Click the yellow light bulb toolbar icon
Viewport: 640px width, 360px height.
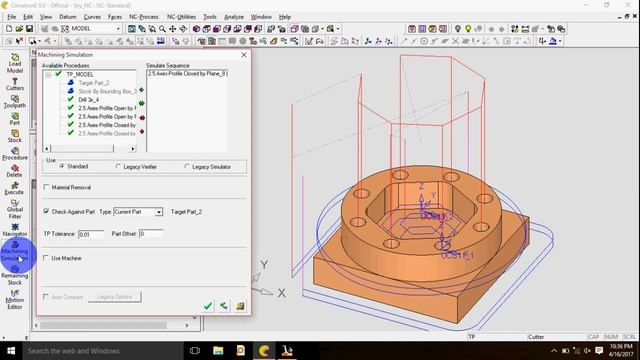point(468,29)
